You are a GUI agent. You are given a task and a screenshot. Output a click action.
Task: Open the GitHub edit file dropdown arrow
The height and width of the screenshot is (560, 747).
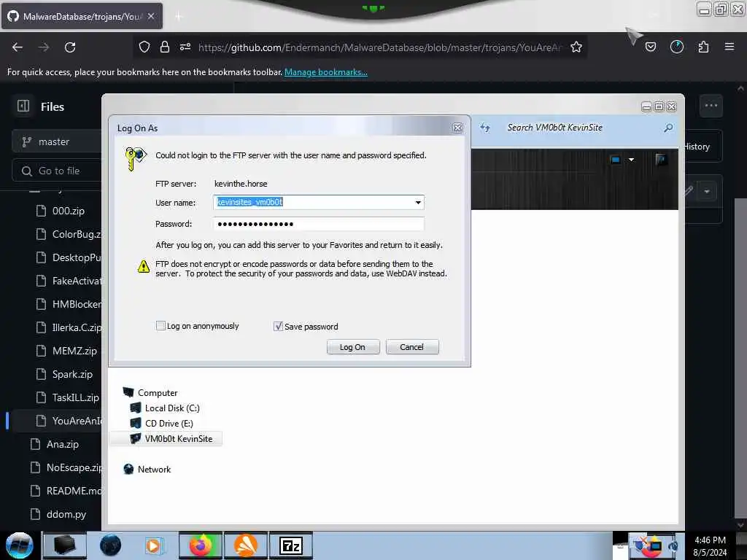(707, 192)
